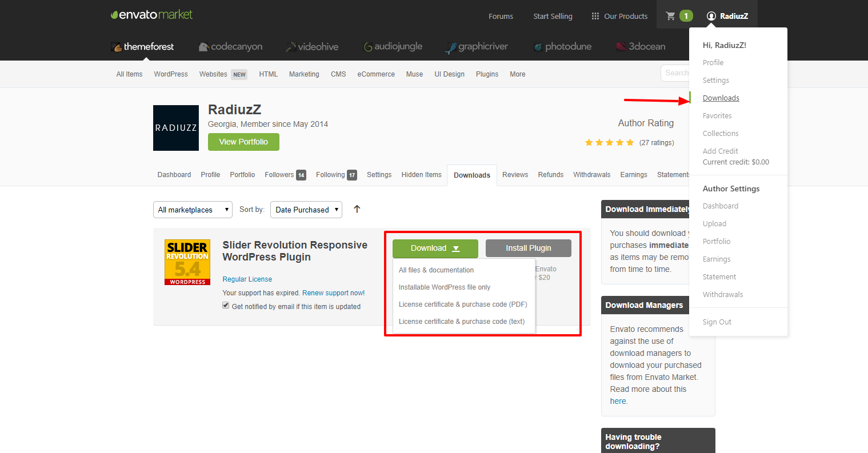Select Downloads in the user menu

[721, 98]
